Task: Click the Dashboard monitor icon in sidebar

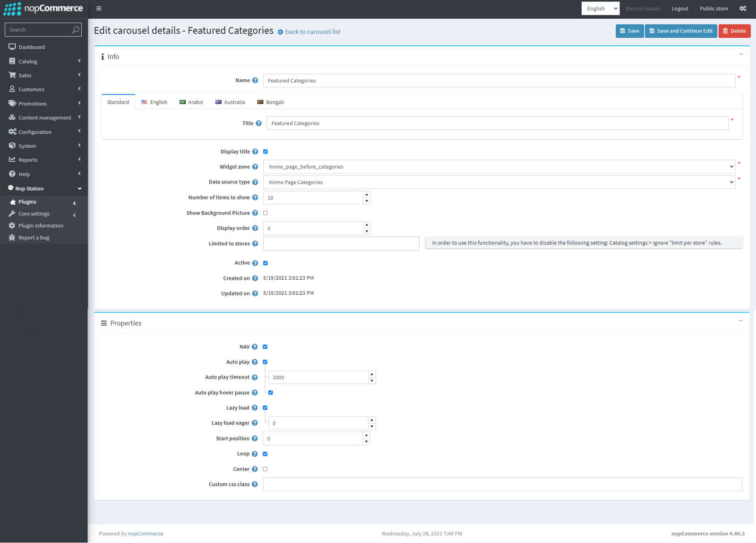Action: pyautogui.click(x=12, y=47)
